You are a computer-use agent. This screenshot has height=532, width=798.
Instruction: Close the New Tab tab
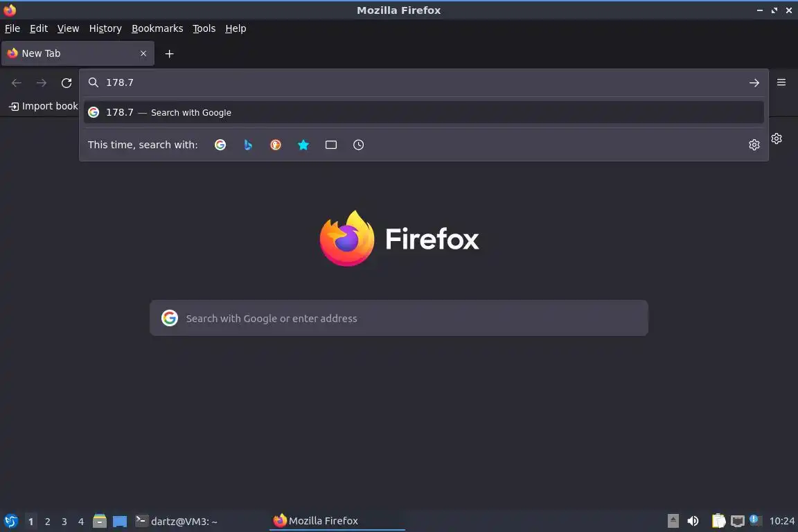143,53
